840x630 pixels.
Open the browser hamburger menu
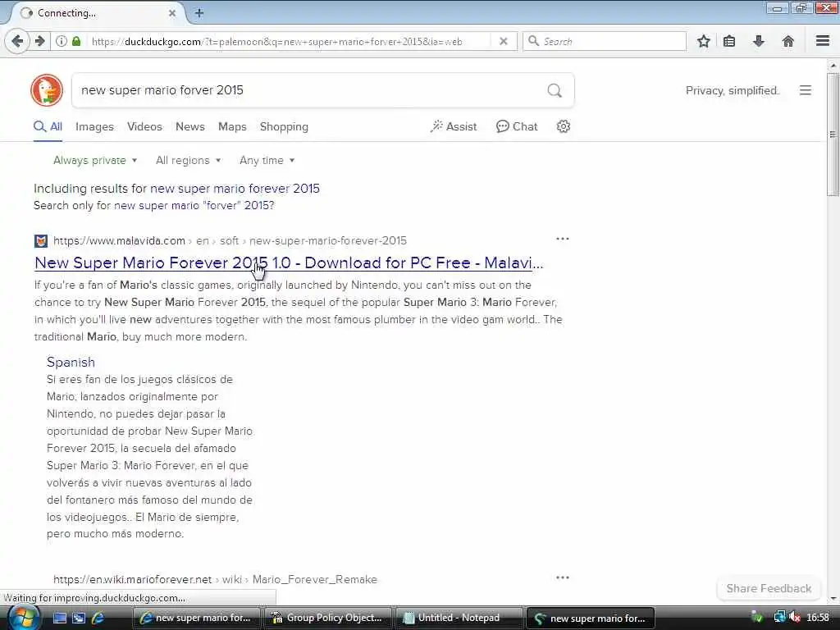(823, 41)
